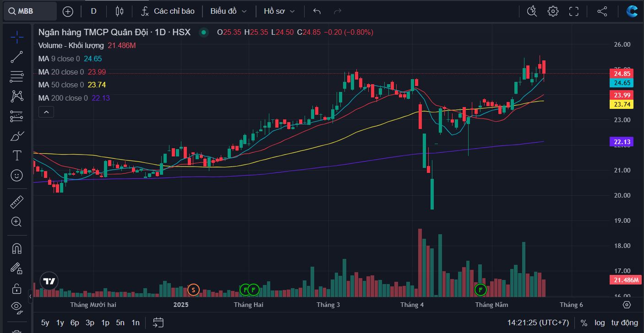Image resolution: width=644 pixels, height=333 pixels.
Task: Click the zoom in tool
Action: [17, 222]
